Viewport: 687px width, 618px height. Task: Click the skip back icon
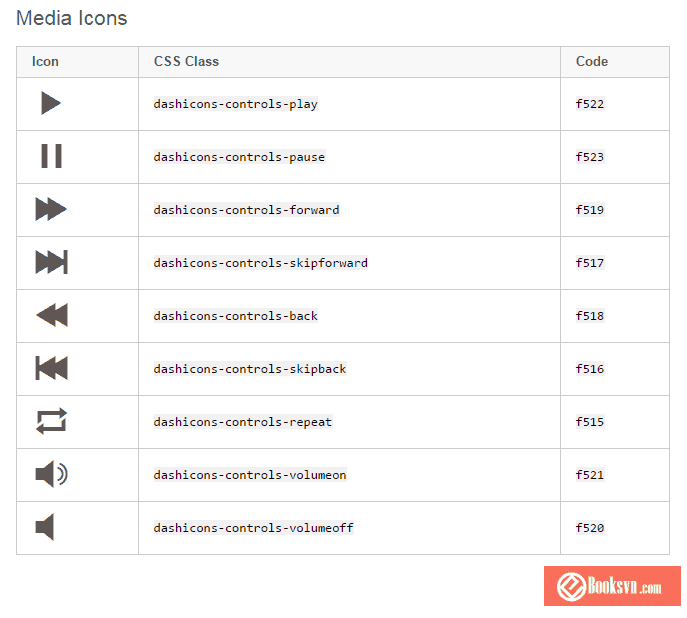[51, 368]
